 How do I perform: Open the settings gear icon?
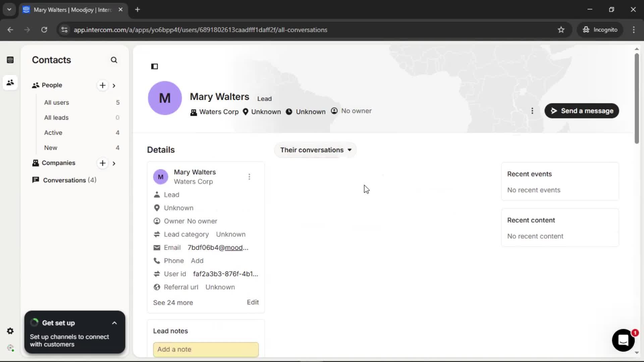(x=10, y=331)
